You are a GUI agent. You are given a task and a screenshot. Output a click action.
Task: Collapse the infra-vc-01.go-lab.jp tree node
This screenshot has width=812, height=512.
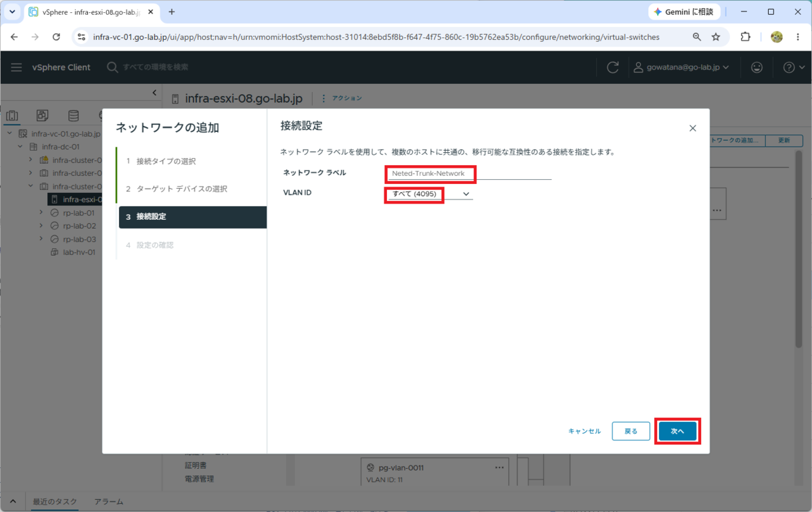pyautogui.click(x=10, y=134)
